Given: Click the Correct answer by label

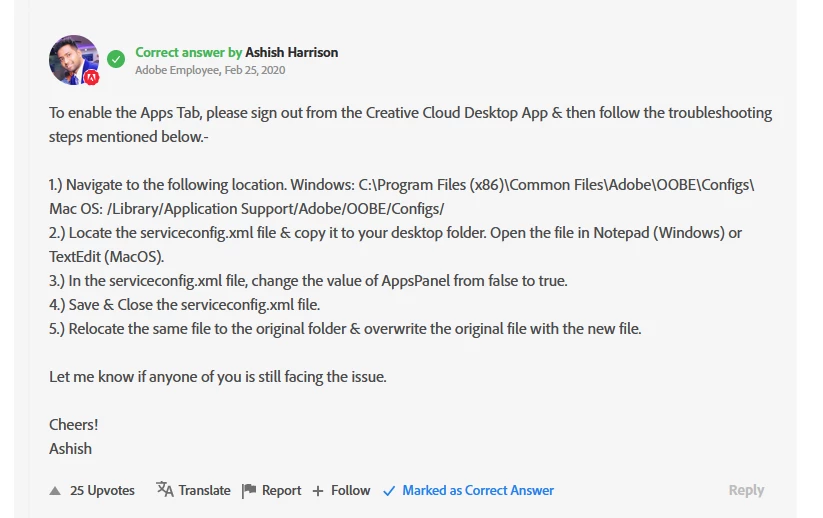Looking at the screenshot, I should [x=188, y=52].
